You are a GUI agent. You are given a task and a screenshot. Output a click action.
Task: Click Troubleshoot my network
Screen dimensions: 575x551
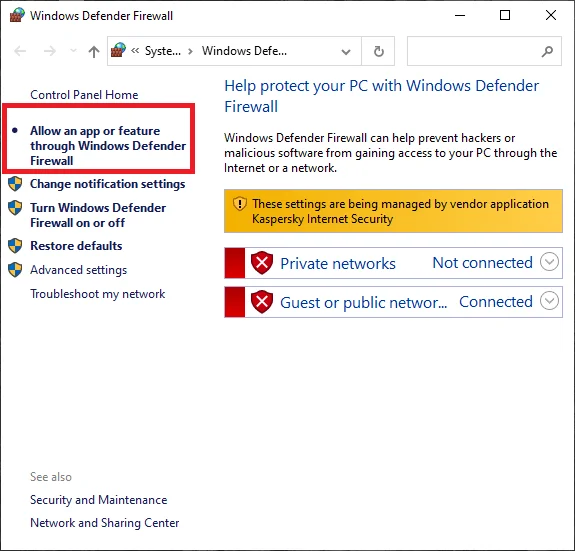[x=98, y=294]
